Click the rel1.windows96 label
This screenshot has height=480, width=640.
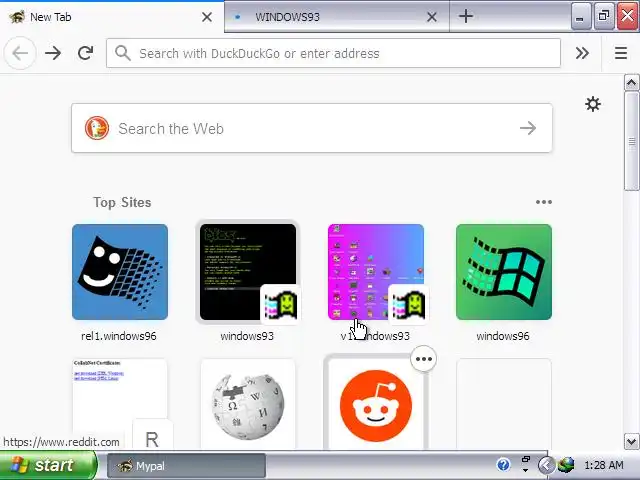[x=119, y=336]
